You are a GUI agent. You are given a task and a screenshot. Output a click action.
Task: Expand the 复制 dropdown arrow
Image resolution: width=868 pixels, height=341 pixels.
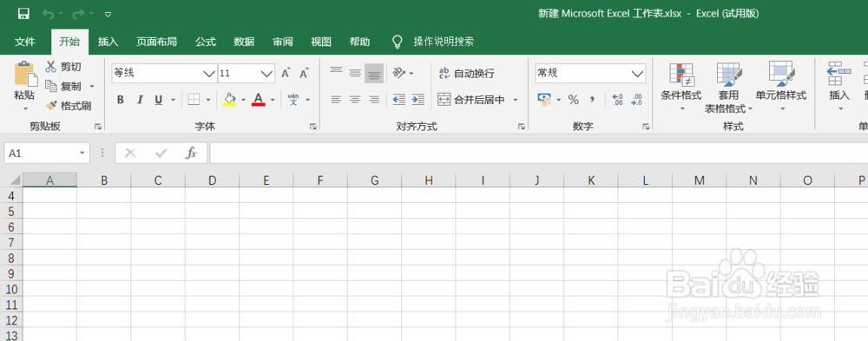pyautogui.click(x=92, y=87)
